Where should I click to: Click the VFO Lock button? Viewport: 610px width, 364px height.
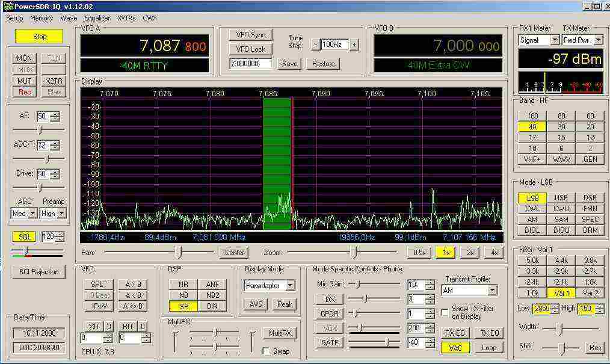250,49
